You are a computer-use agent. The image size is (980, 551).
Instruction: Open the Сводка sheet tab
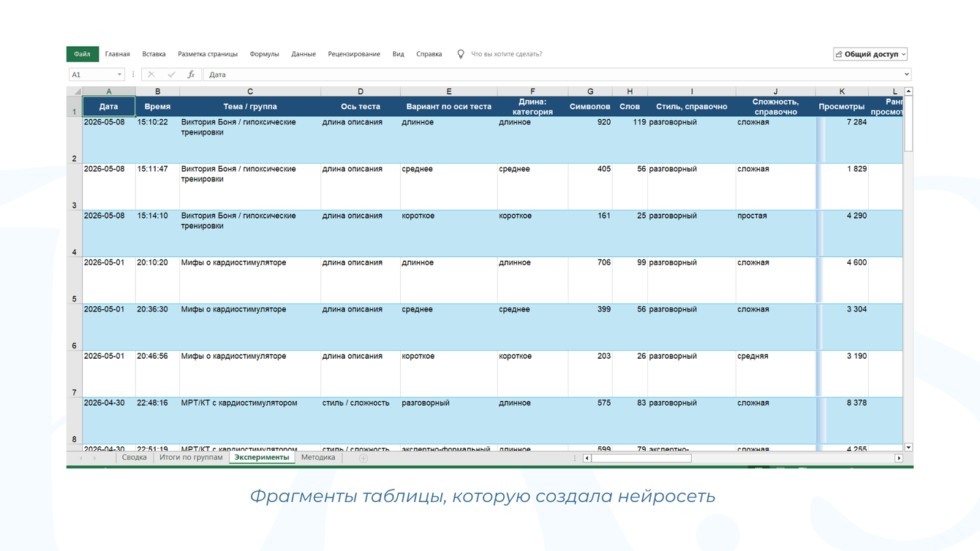coord(135,457)
